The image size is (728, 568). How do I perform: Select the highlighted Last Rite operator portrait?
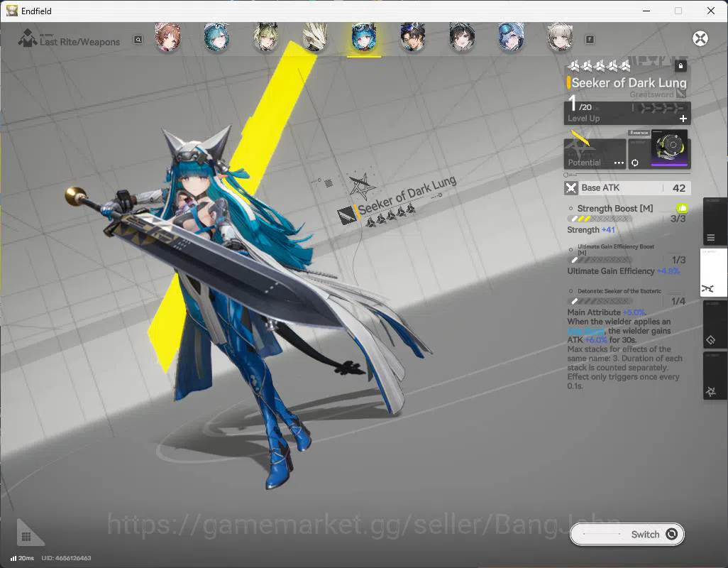click(364, 37)
